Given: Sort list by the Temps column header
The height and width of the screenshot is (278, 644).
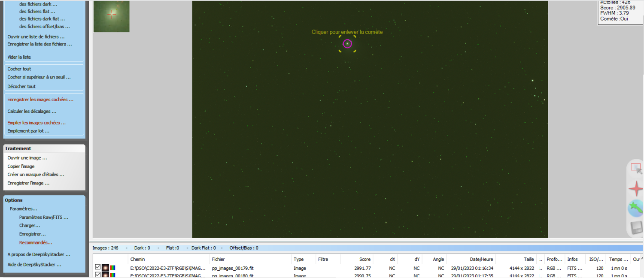Looking at the screenshot, I should 618,259.
